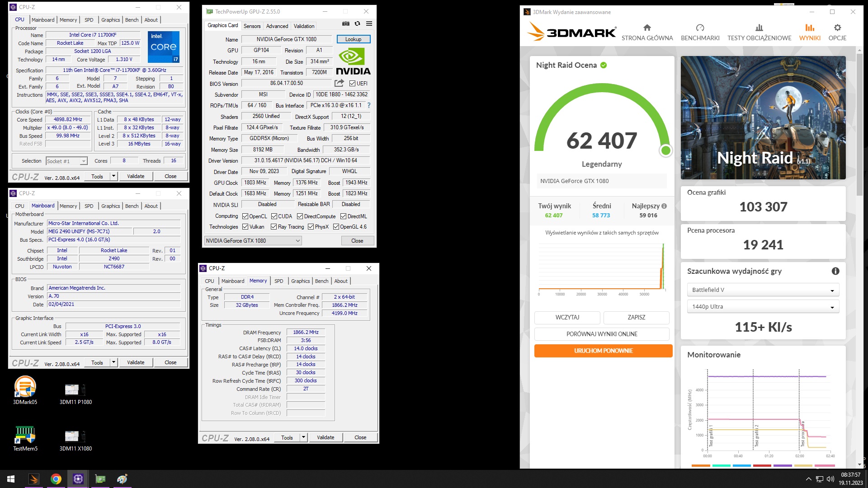Open the 1440p Ultra resolution dropdown
Screen dimensions: 868x488
pos(763,307)
